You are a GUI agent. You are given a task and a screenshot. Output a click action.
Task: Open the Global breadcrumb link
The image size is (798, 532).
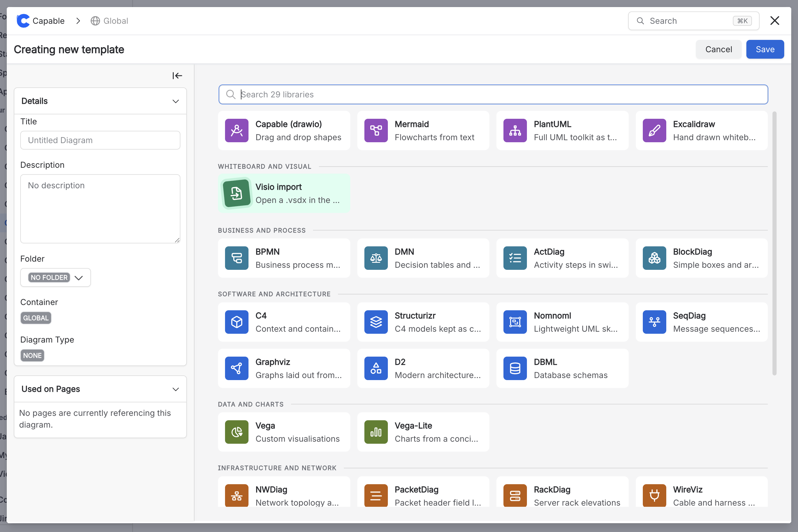coord(116,21)
